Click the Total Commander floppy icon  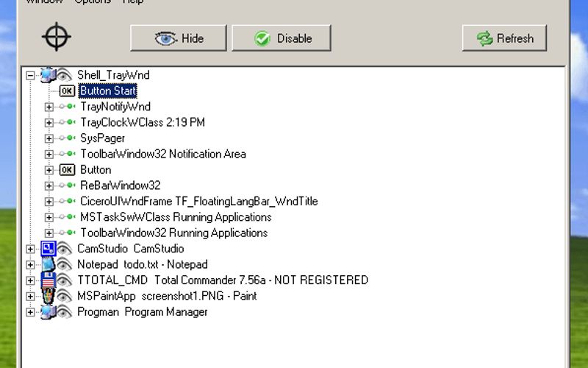(x=48, y=280)
